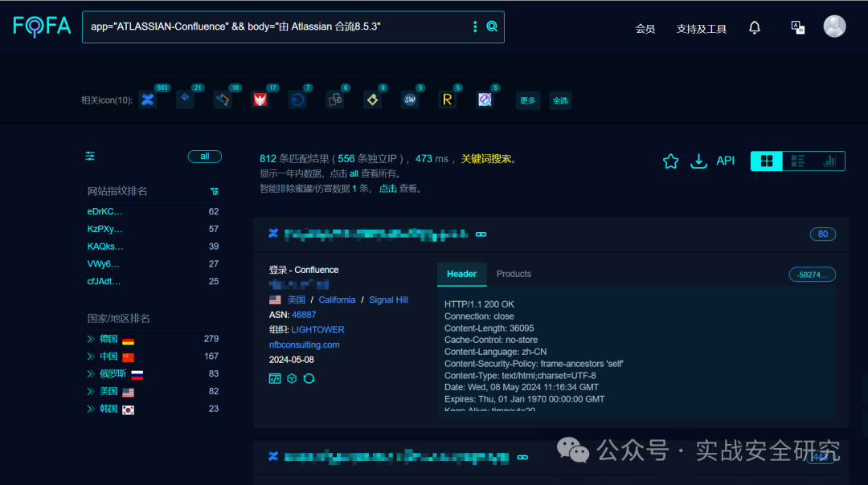Click the download results icon
This screenshot has height=485, width=868.
[x=698, y=161]
